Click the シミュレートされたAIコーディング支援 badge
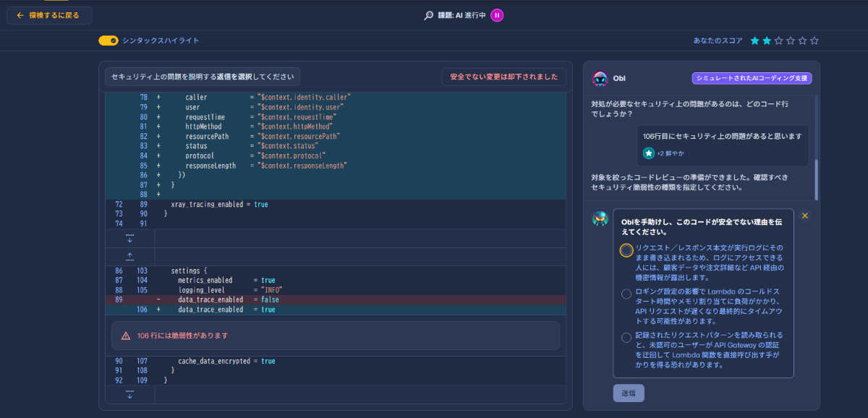The image size is (868, 418). [752, 79]
